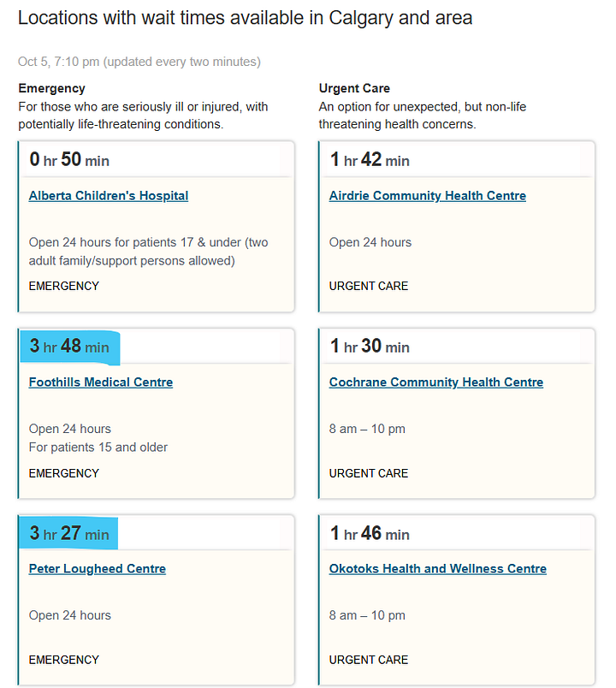Screen dimensions: 616x688
Task: Click the 0 hr 50 min wait time
Action: [69, 160]
